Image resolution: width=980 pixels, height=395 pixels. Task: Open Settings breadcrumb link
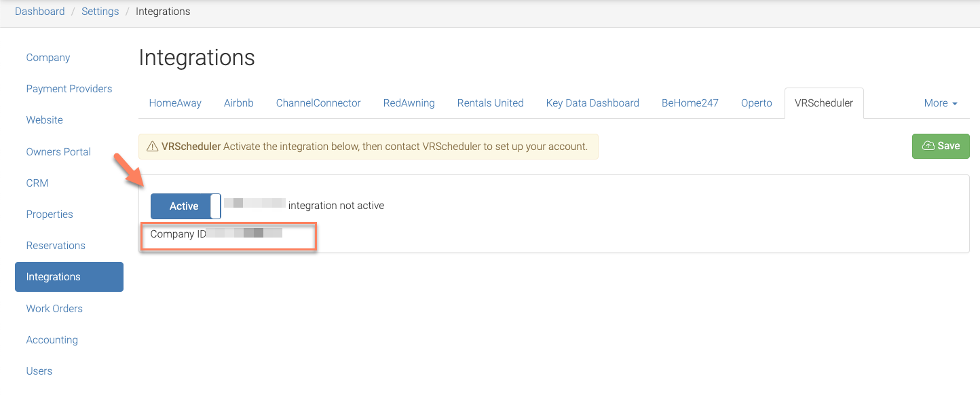(x=100, y=12)
